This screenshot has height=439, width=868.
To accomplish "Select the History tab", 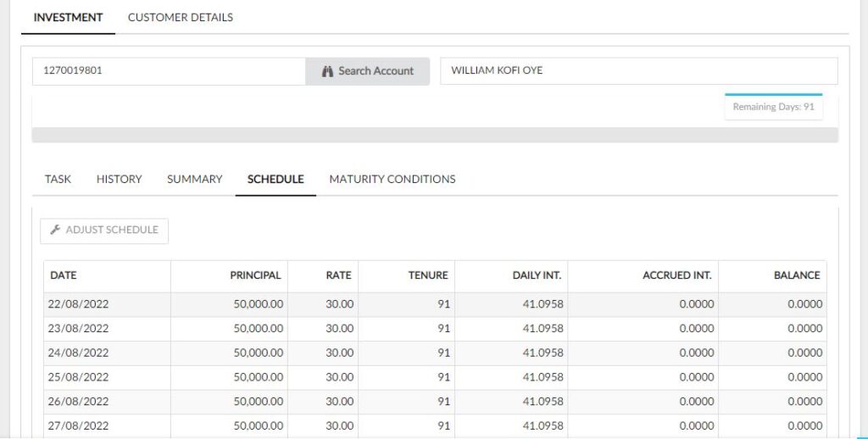I will pyautogui.click(x=119, y=179).
